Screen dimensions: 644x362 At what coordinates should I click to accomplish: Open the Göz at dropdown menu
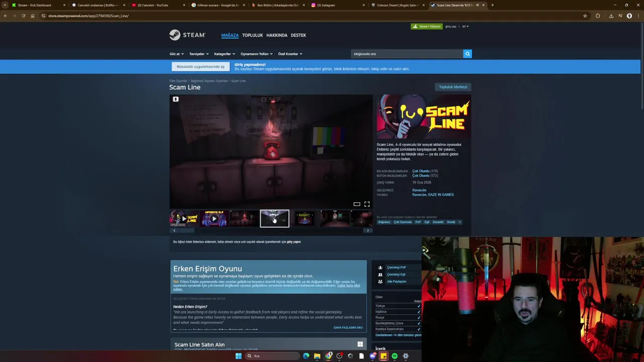(x=177, y=54)
